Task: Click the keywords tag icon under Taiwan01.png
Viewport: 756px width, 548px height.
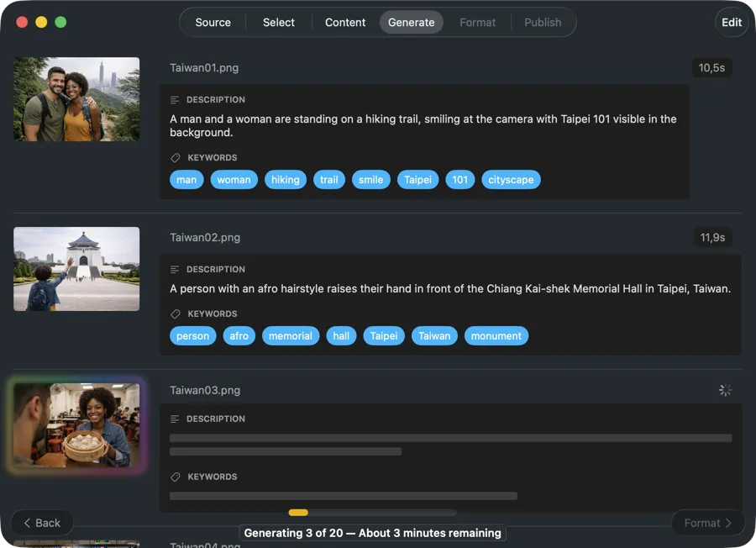Action: coord(175,158)
